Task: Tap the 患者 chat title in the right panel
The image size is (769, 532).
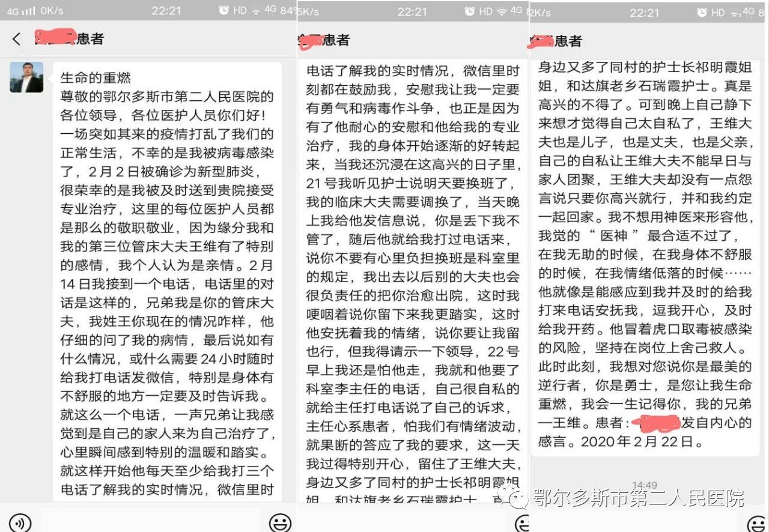Action: [x=567, y=41]
